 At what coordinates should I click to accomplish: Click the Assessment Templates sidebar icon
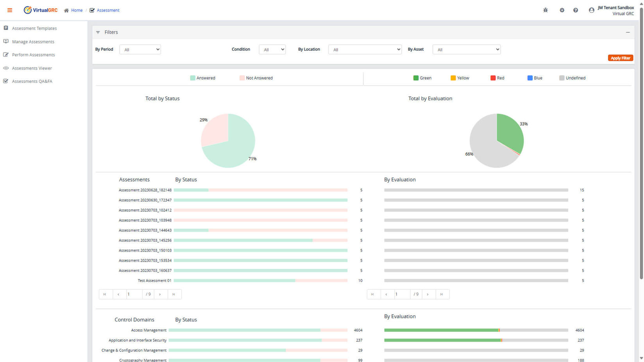[6, 28]
